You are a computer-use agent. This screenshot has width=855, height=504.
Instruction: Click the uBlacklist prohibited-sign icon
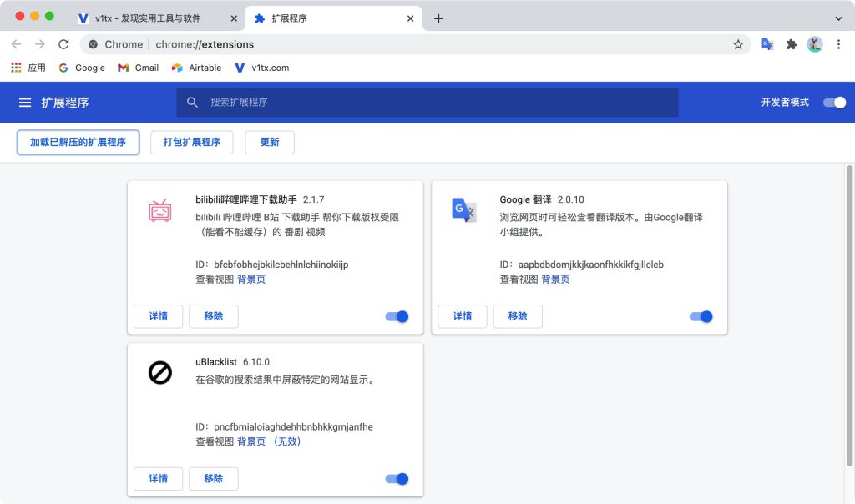point(160,373)
